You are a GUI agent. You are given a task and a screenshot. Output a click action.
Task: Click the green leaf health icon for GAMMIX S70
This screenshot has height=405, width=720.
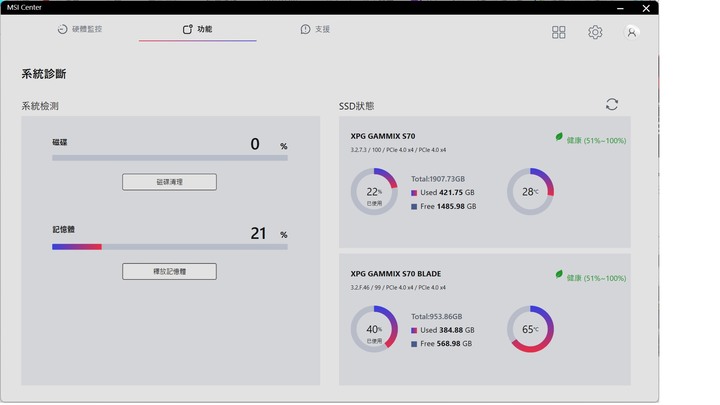coord(559,137)
